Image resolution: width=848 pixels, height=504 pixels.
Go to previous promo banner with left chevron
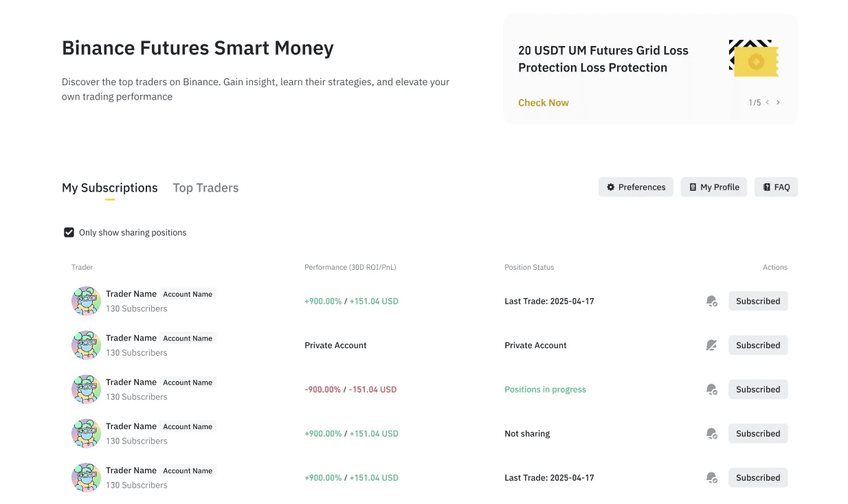[x=768, y=102]
